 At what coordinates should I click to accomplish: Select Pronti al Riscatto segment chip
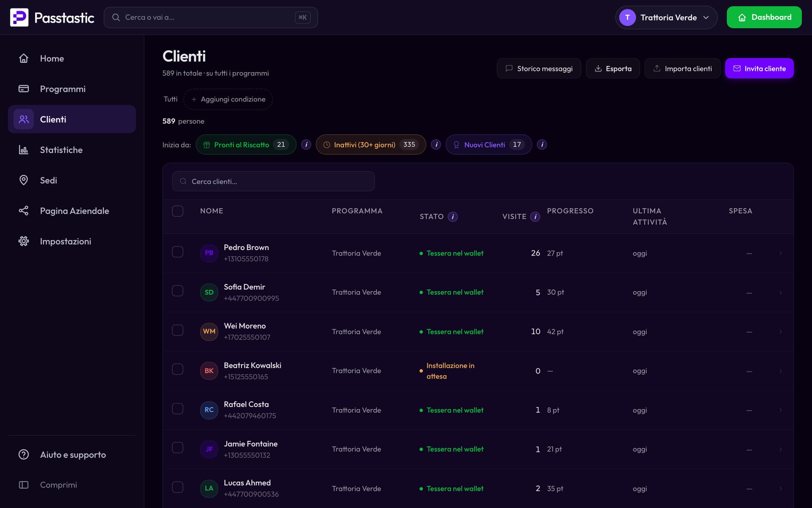[x=246, y=145]
